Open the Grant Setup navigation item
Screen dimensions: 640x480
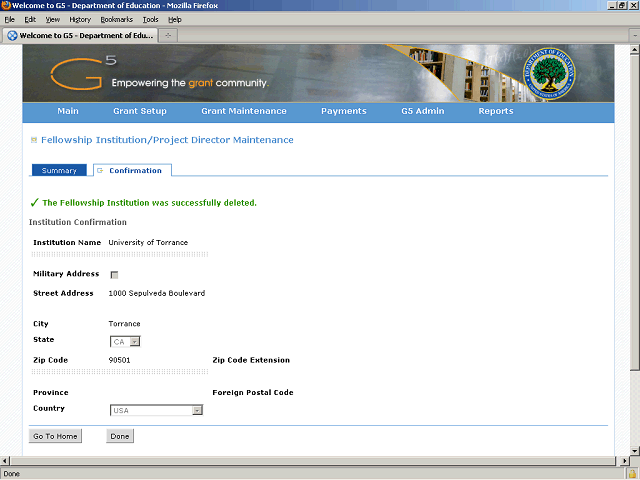pos(140,111)
